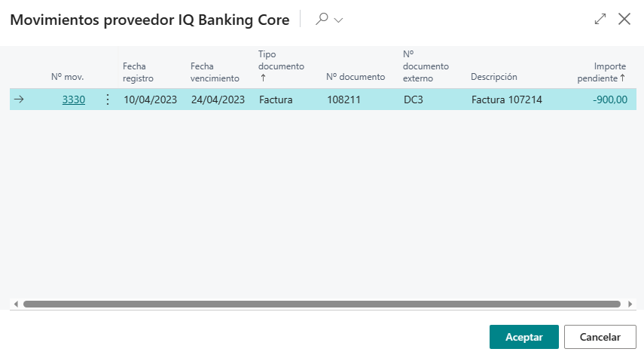This screenshot has height=358, width=644.
Task: Sort by Fecha vencimiento column header
Action: click(x=215, y=72)
